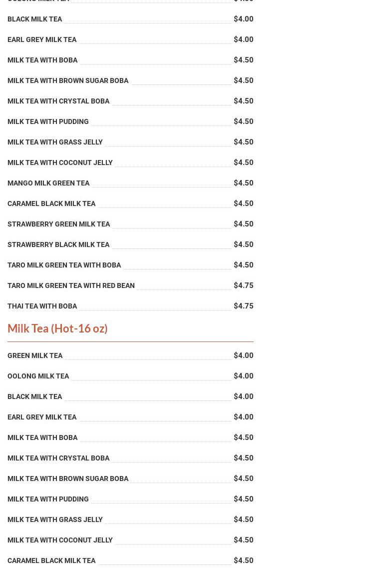Click Taro Milk Green Tea with Red Bean
The image size is (392, 575).
(x=71, y=285)
